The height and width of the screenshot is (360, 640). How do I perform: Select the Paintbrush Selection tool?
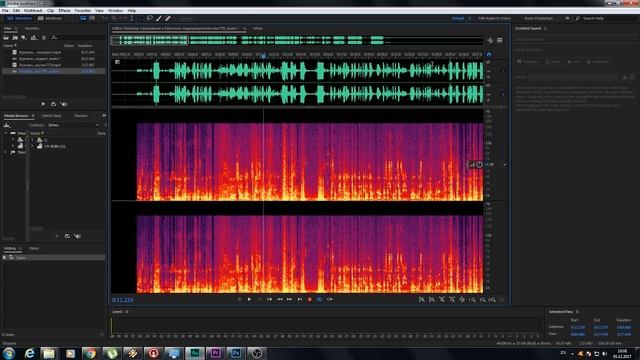click(x=159, y=18)
